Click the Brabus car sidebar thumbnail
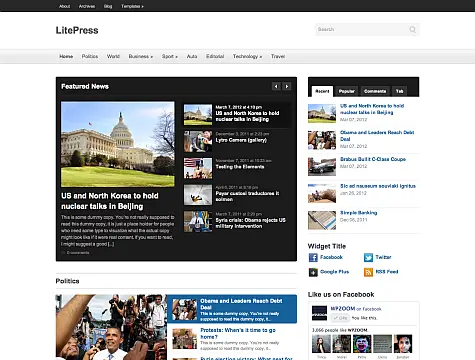Screen dimensions: 475x360 (x=322, y=166)
